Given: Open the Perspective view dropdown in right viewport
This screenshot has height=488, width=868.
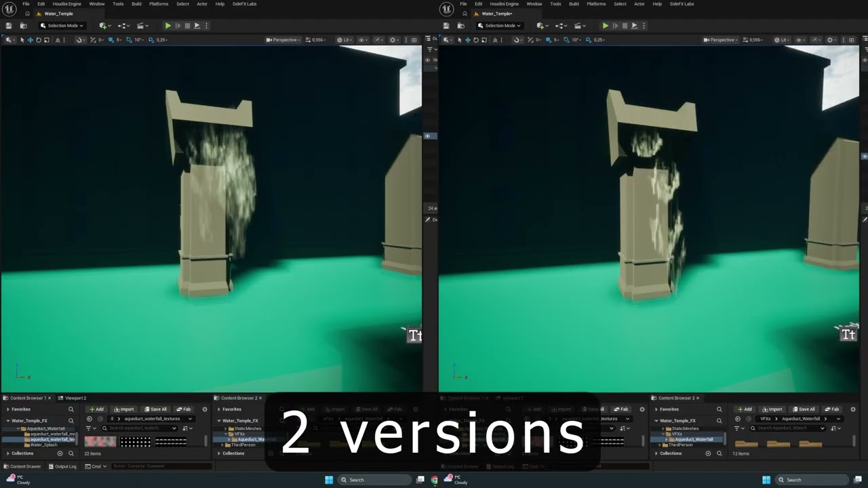Looking at the screenshot, I should pyautogui.click(x=721, y=40).
